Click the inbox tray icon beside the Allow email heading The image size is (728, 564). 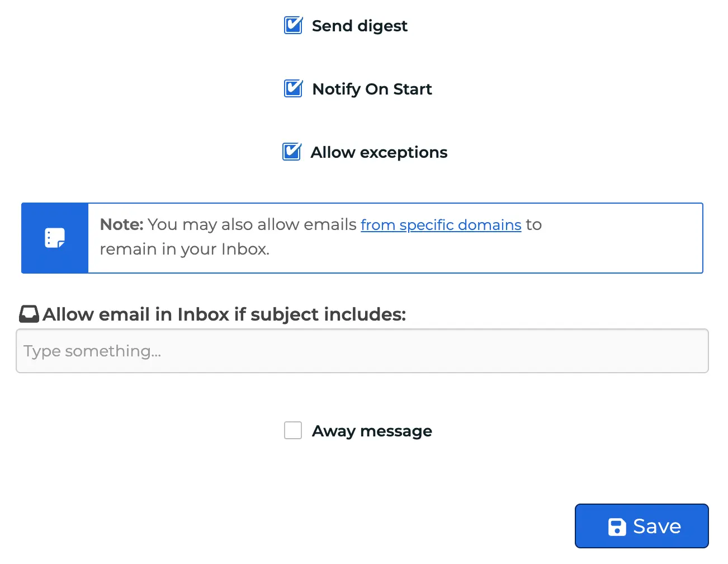click(x=29, y=314)
